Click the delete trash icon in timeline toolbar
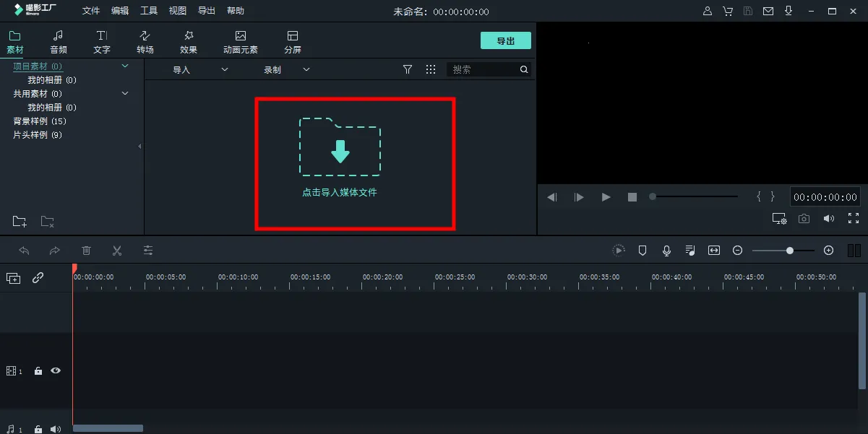 [x=87, y=251]
